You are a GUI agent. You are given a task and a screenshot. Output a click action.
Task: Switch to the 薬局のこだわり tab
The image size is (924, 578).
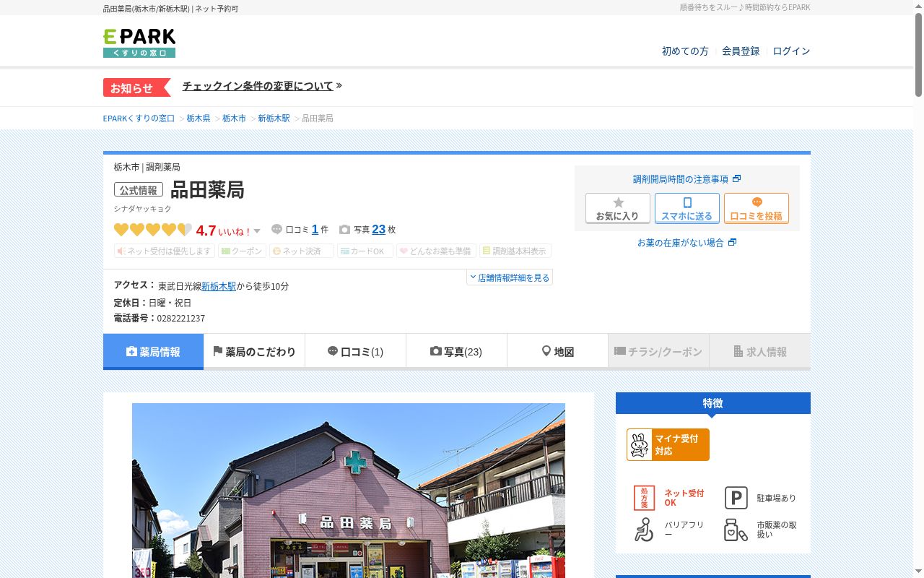point(255,352)
